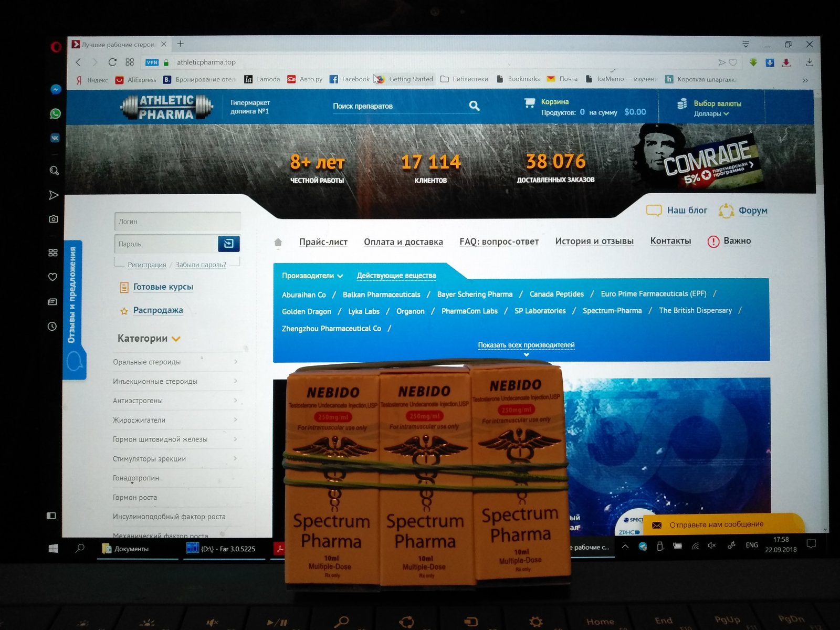Expand Показать всех производителей list
This screenshot has width=840, height=630.
pyautogui.click(x=526, y=345)
